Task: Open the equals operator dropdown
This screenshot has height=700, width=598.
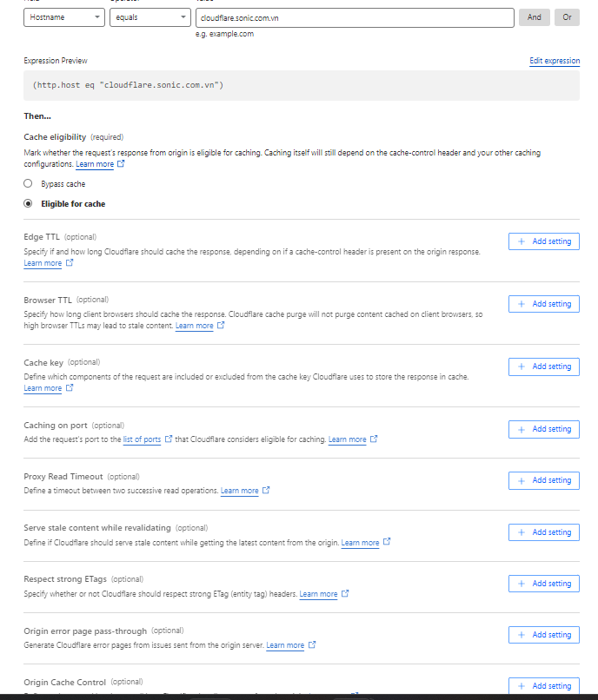Action: [149, 17]
